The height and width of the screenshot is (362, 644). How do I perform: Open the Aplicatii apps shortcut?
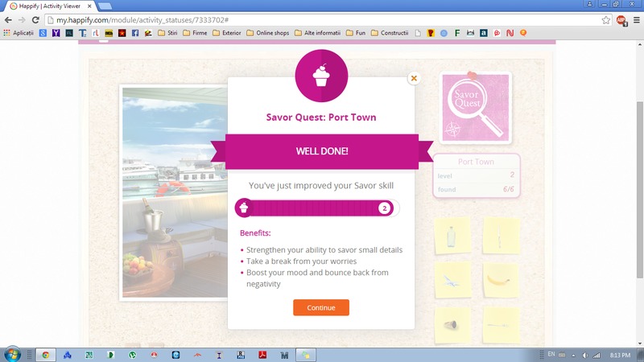point(19,33)
